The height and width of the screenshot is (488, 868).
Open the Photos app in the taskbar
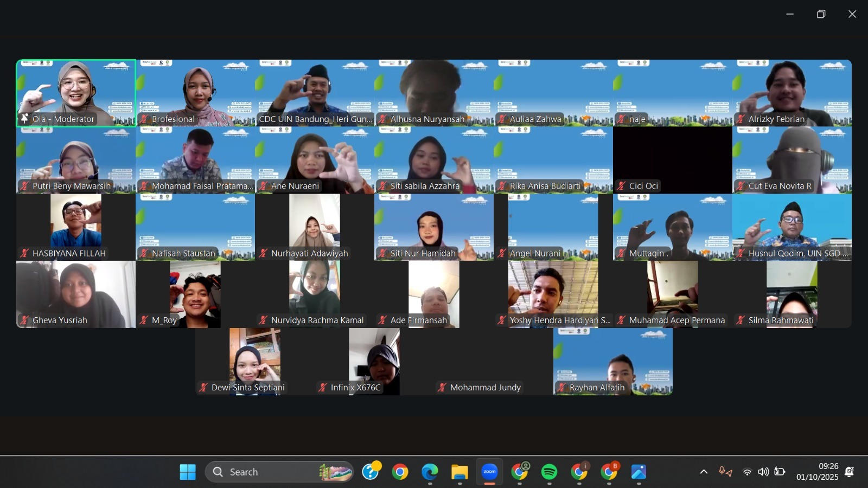[x=639, y=472]
